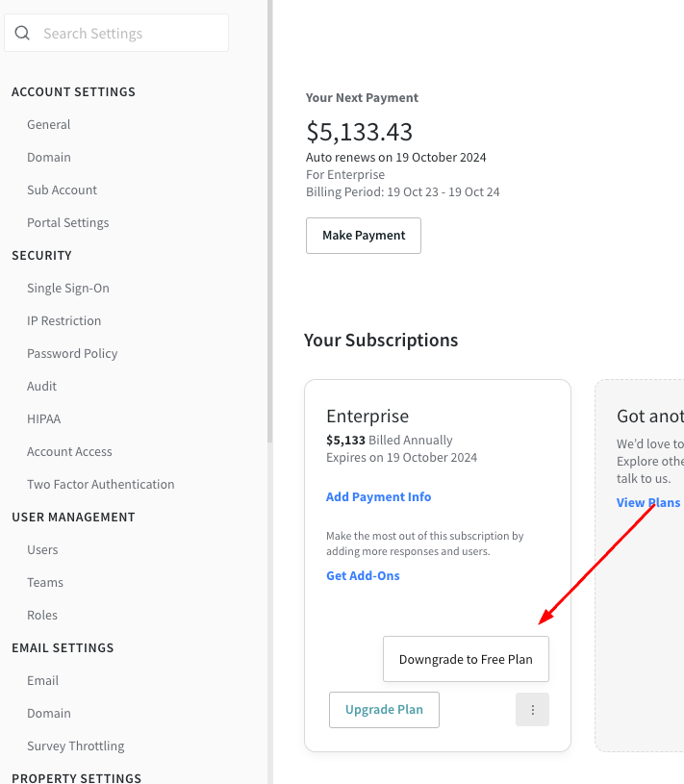Click the Upgrade Plan button
This screenshot has height=784, width=684.
(x=384, y=710)
